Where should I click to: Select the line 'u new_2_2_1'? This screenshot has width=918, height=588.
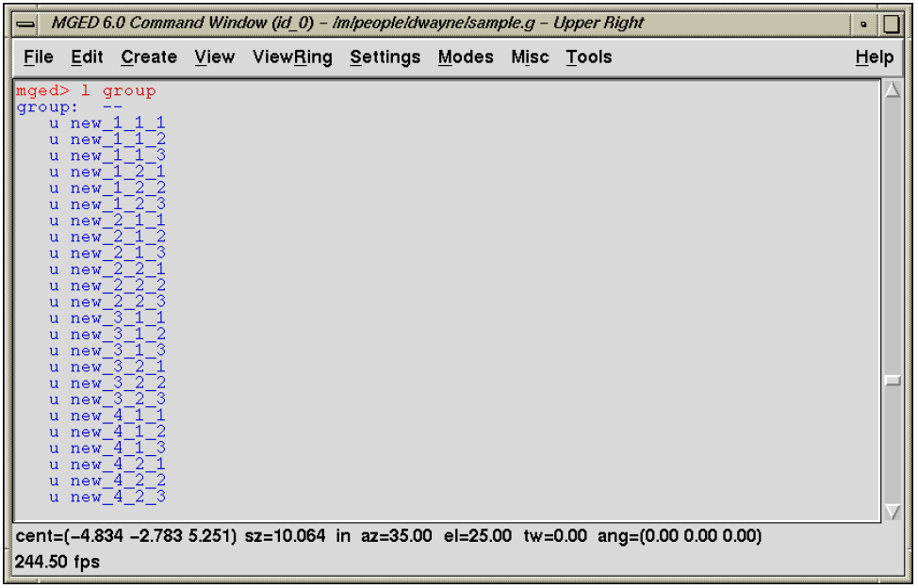(107, 269)
